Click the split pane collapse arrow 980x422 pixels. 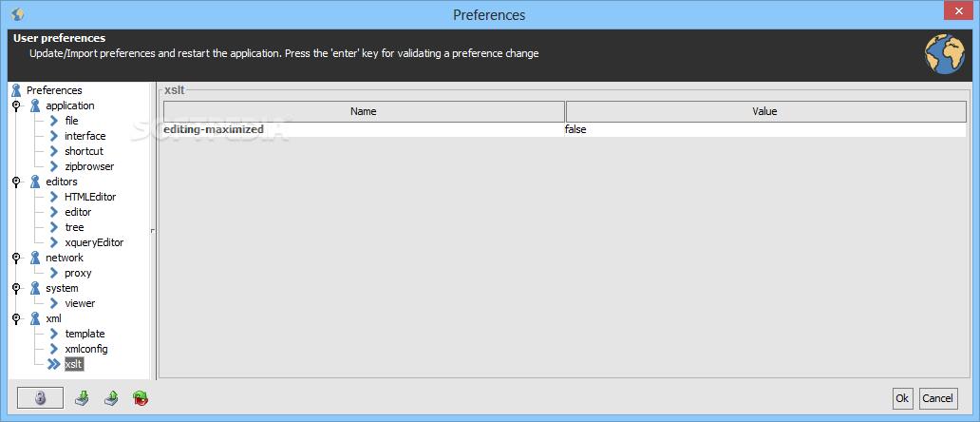click(x=153, y=231)
